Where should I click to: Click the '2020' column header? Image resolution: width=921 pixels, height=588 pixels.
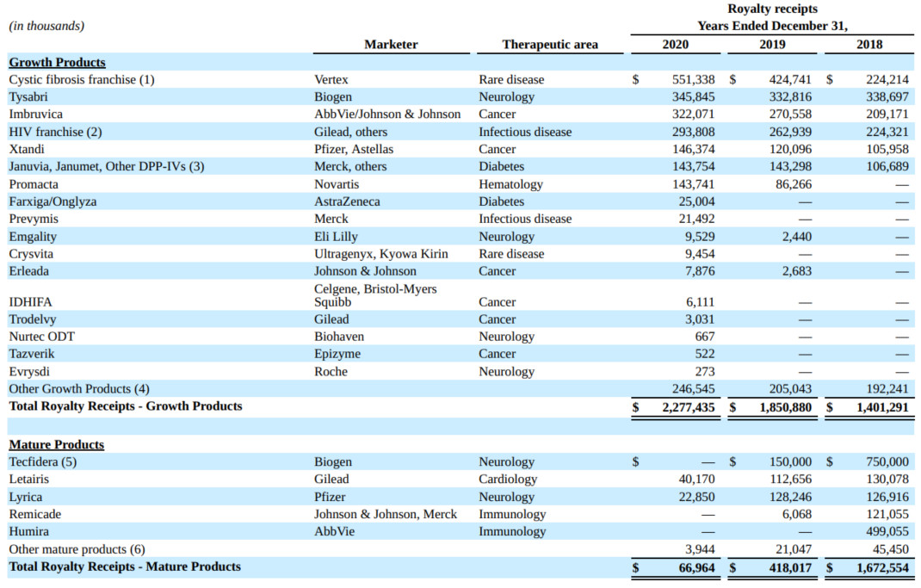[x=675, y=45]
